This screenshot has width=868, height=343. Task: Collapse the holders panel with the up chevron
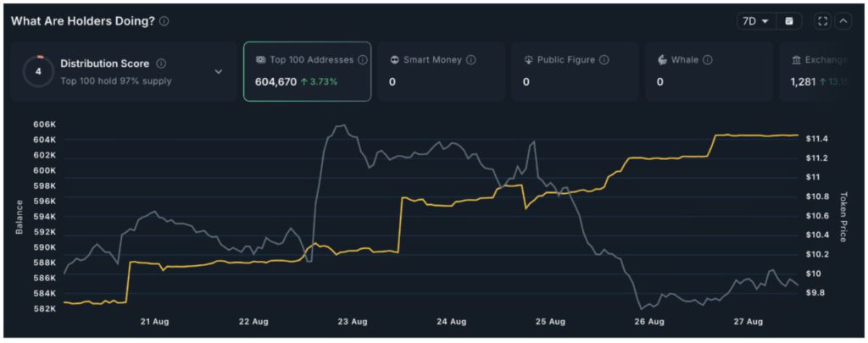click(x=843, y=21)
